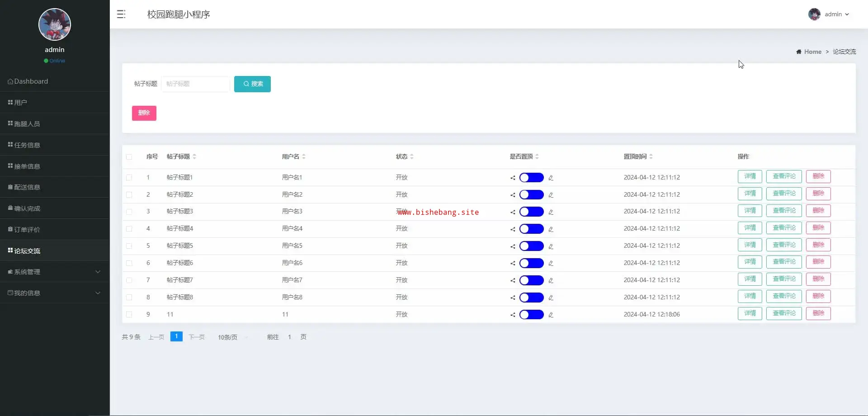
Task: Click the share icon in row 1
Action: pos(513,178)
